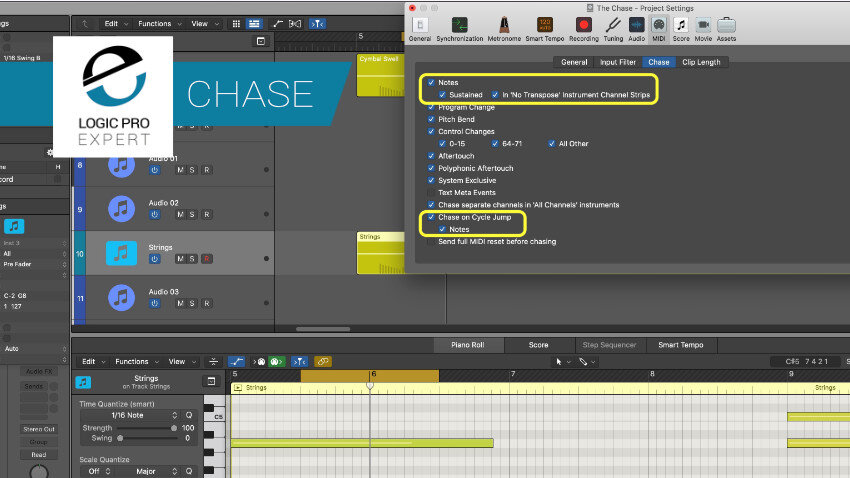Open Smart Tempo editor tab
The width and height of the screenshot is (850, 478).
[x=681, y=345]
